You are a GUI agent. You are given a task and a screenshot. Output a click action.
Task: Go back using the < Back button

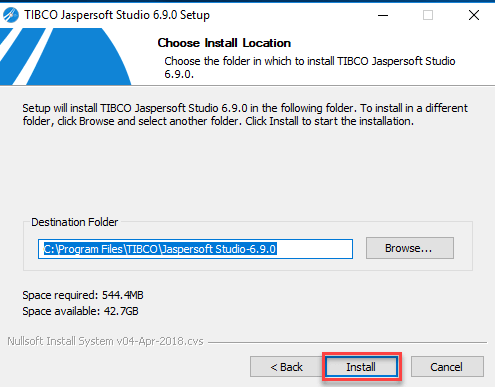click(286, 367)
